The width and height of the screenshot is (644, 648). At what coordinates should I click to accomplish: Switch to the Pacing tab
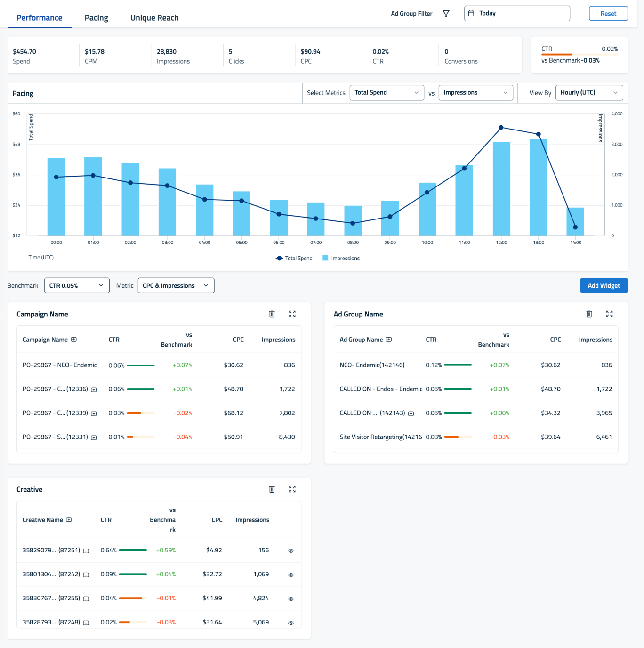point(96,17)
